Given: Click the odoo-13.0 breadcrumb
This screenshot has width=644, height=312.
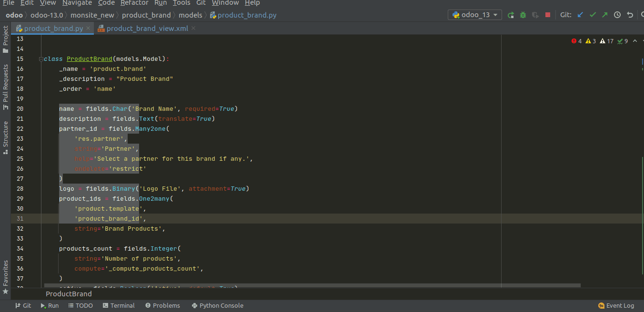Looking at the screenshot, I should coord(47,15).
